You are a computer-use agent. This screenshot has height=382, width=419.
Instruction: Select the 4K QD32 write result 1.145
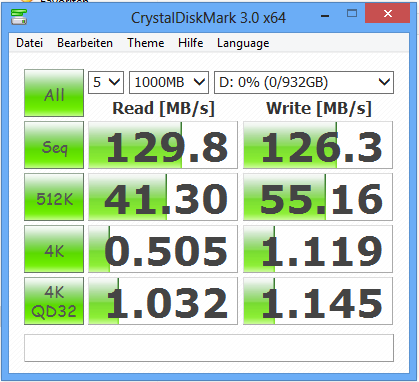click(x=318, y=301)
